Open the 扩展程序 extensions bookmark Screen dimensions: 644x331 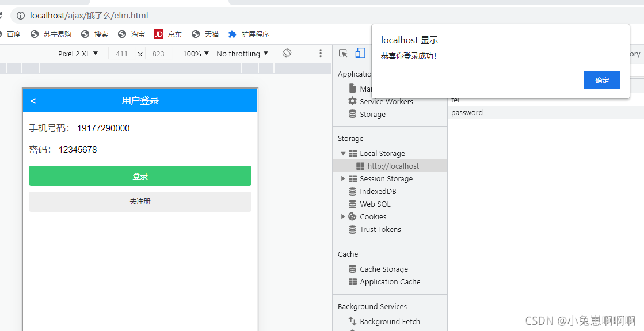pos(249,34)
